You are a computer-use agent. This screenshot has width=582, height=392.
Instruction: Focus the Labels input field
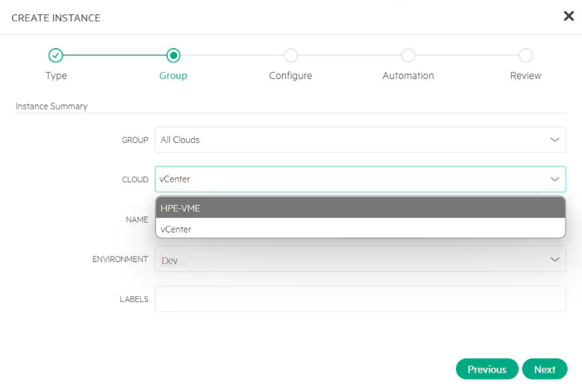point(360,299)
